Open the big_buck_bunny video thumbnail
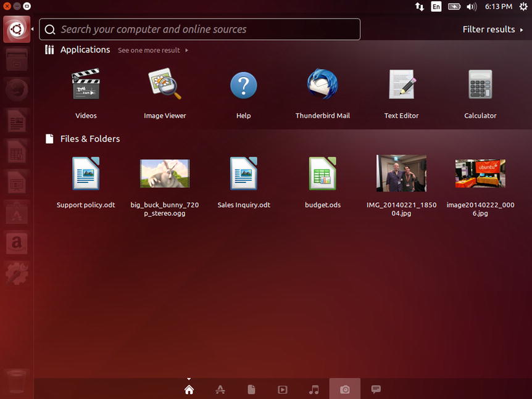This screenshot has width=532, height=399. 165,174
